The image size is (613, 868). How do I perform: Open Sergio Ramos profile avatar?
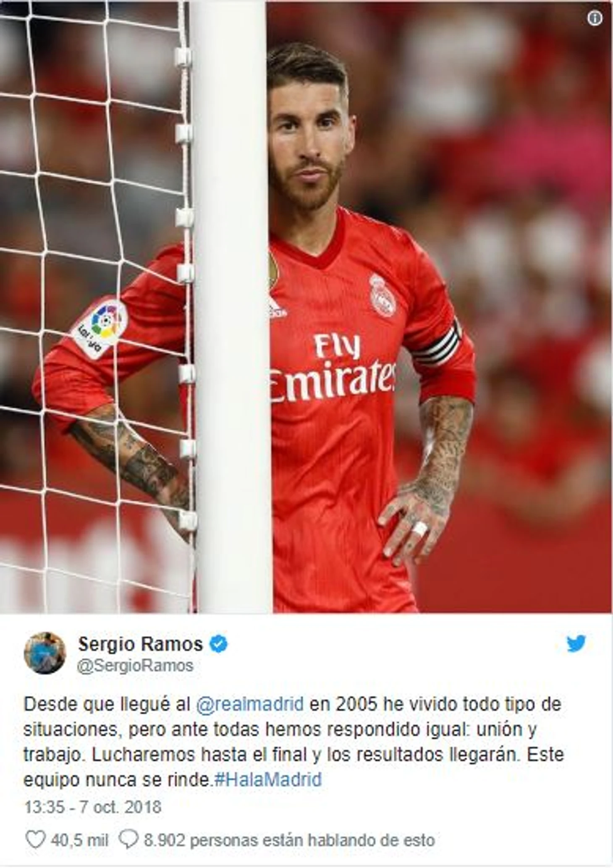coord(45,653)
